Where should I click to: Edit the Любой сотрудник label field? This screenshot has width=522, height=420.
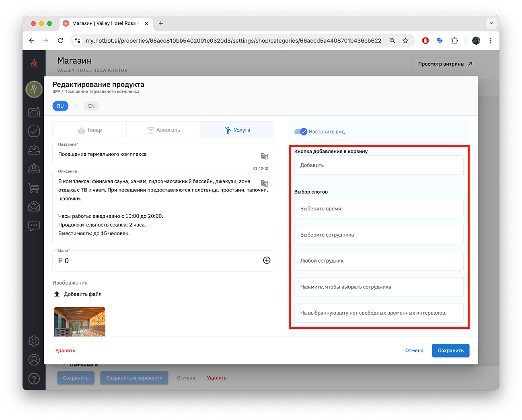(x=379, y=261)
